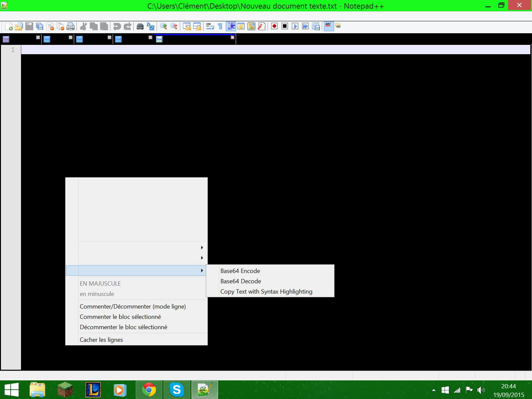Click the Redo arrow icon
The image size is (532, 399).
[x=127, y=26]
